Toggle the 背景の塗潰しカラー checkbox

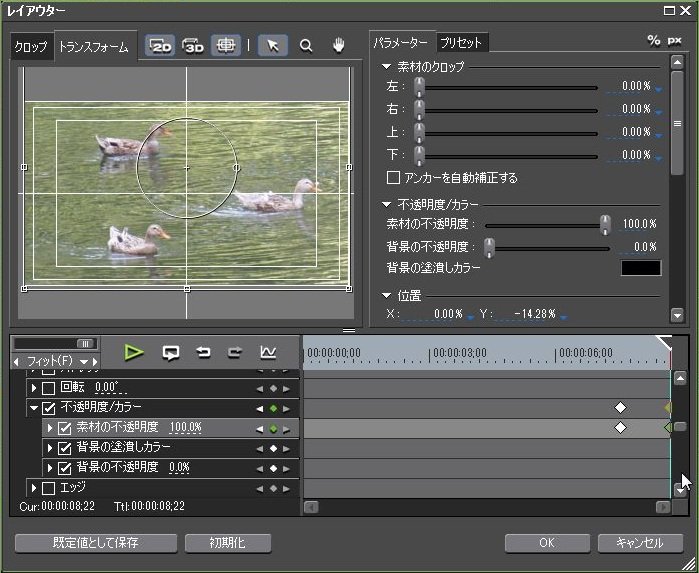click(x=65, y=448)
